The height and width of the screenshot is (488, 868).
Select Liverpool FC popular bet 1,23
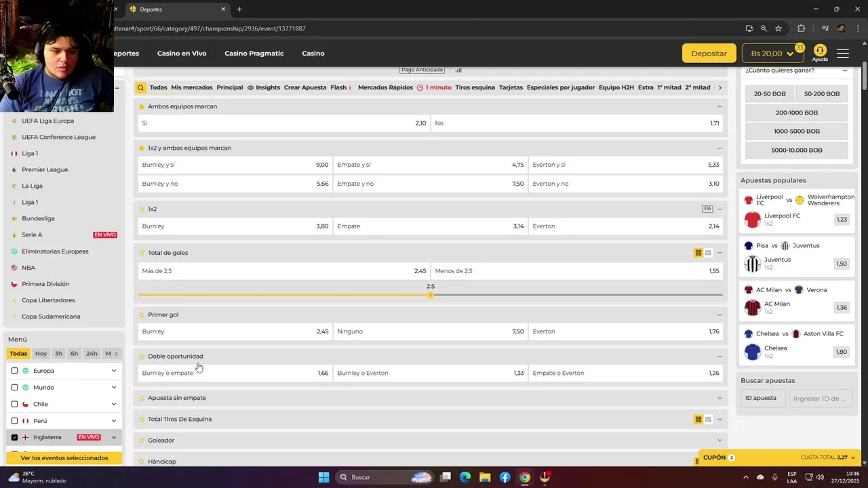pos(842,220)
